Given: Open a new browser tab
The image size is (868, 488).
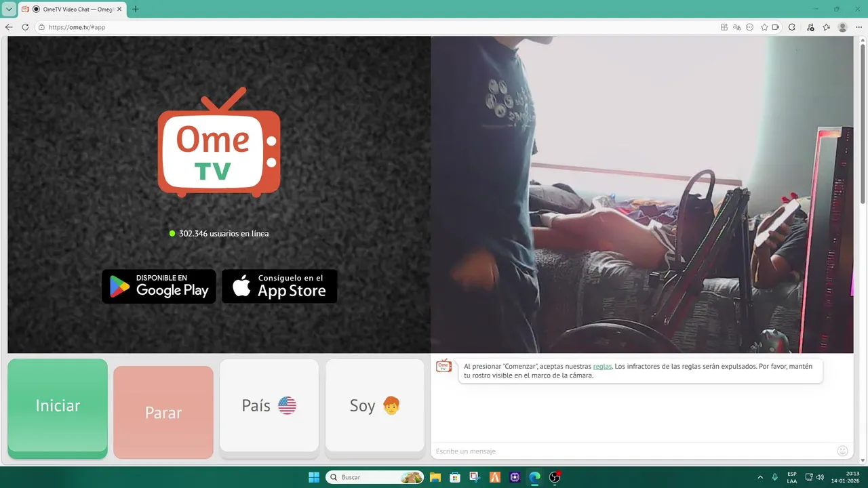Looking at the screenshot, I should (135, 9).
